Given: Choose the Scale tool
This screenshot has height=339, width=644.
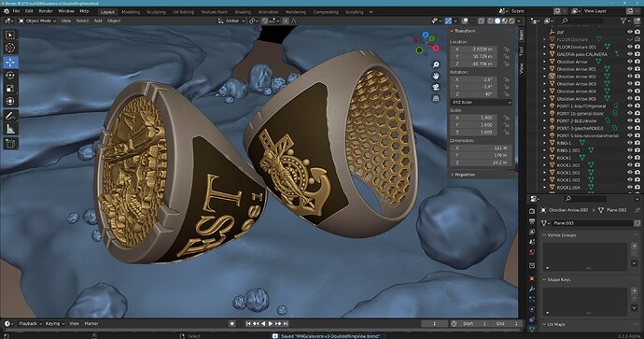Looking at the screenshot, I should point(10,89).
